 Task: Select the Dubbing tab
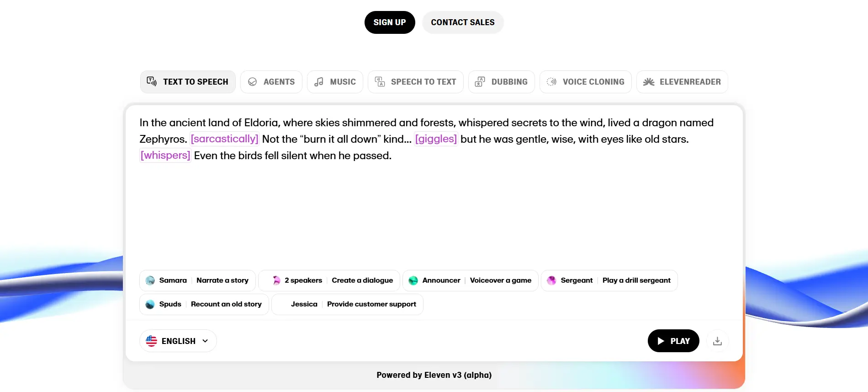502,82
